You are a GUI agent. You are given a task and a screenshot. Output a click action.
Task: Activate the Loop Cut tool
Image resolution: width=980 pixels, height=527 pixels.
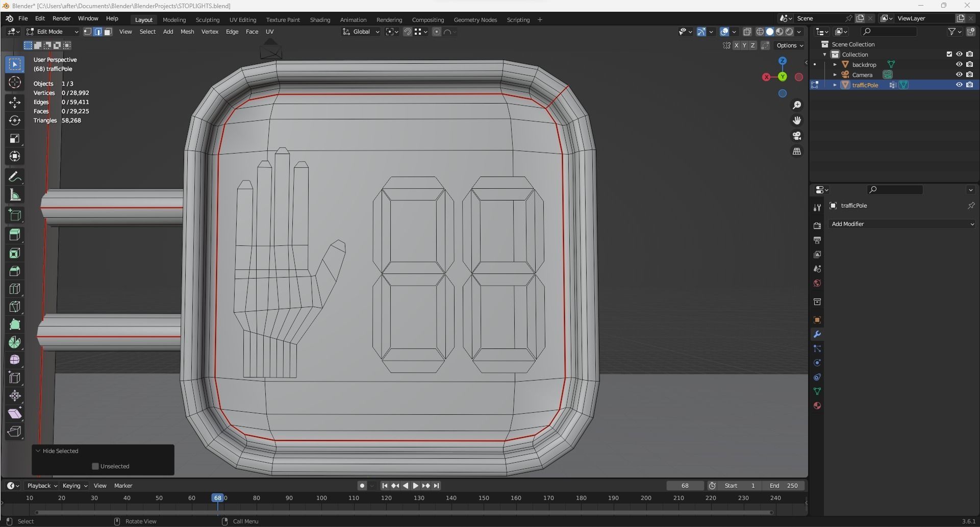coord(15,289)
